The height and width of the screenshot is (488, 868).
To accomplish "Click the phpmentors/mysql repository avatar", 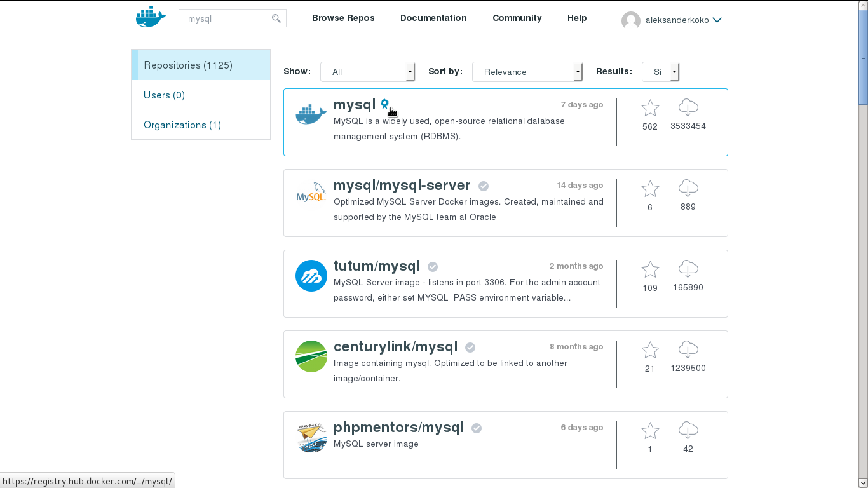I will (x=311, y=437).
